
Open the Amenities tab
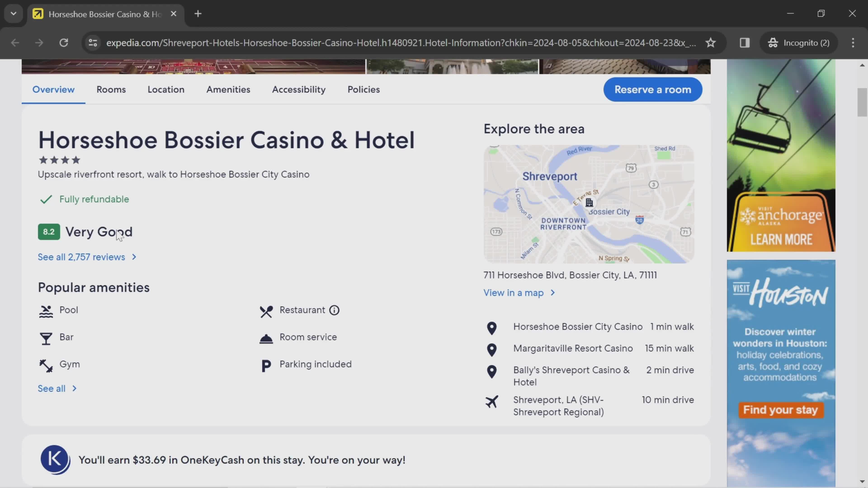228,90
